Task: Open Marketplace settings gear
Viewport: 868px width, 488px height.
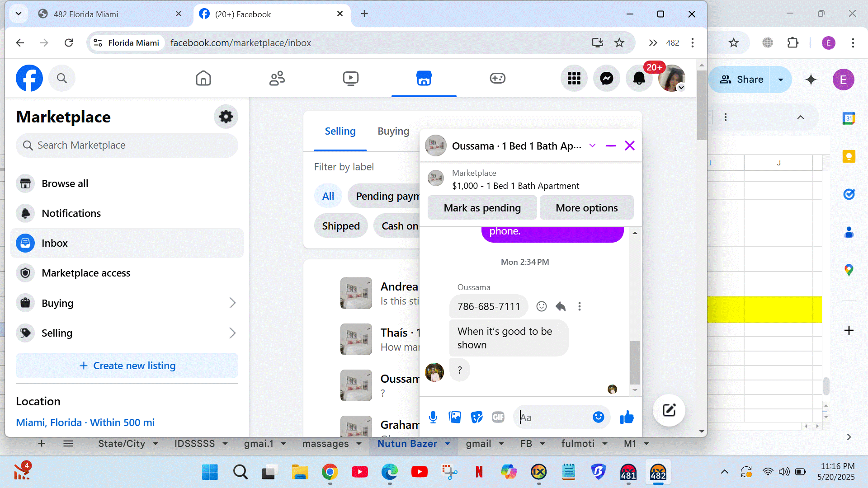Action: 226,117
